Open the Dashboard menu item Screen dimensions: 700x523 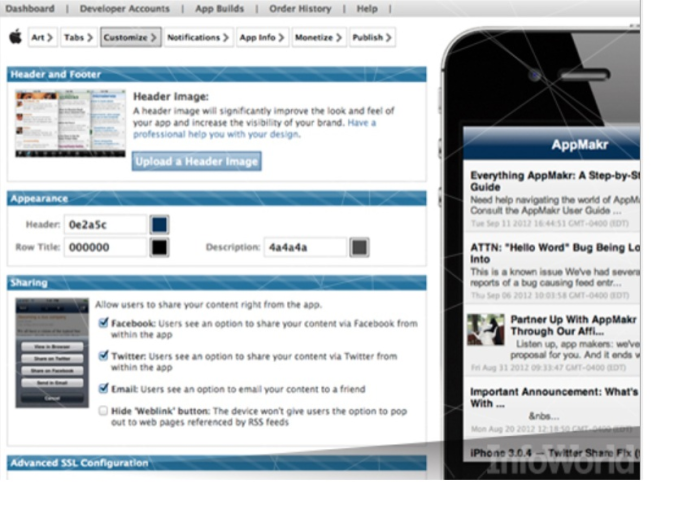tap(30, 8)
